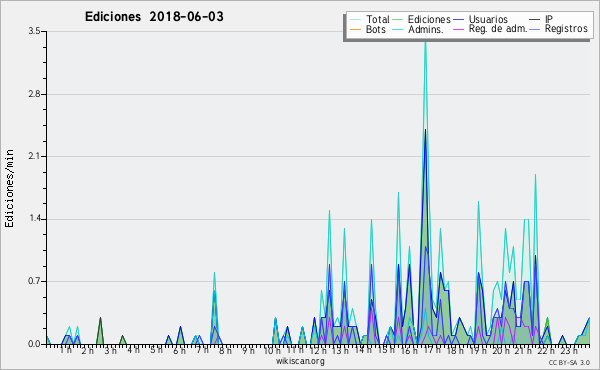Click the chart title Ediciones 2018-06-03
600x370 pixels.
[x=154, y=17]
